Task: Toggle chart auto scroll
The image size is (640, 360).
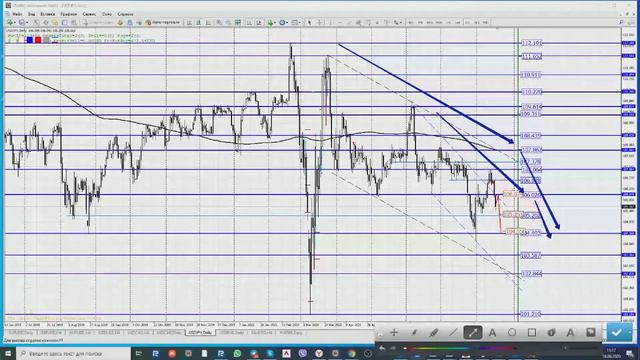Action: [x=249, y=22]
